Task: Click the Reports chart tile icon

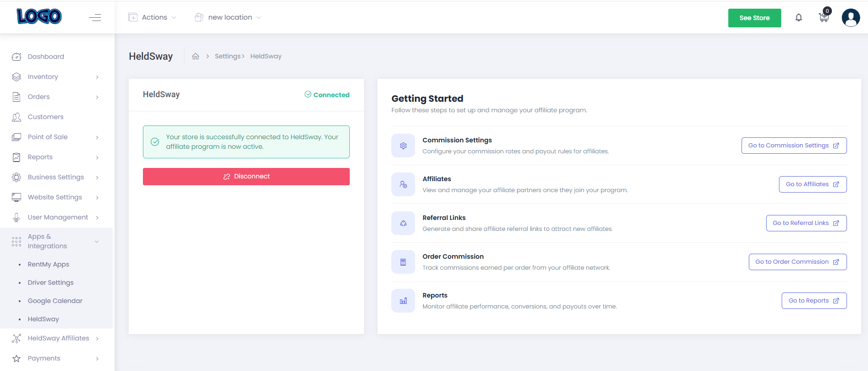Action: (x=403, y=301)
